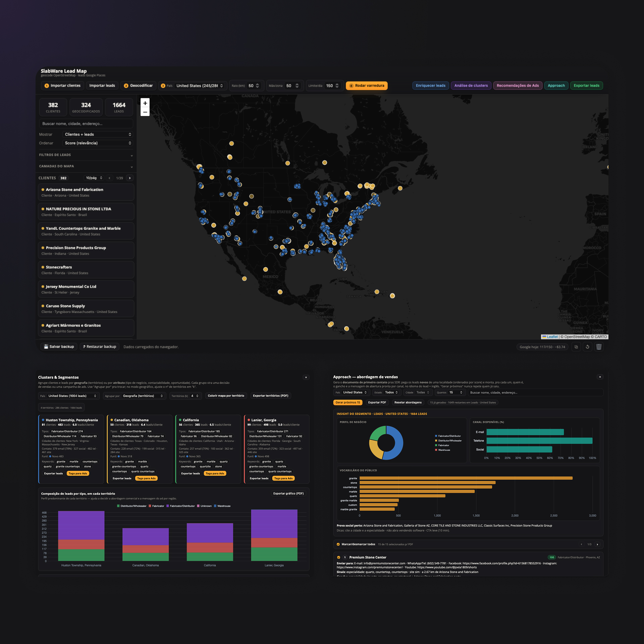Open Análise de clusters tab

(x=471, y=86)
